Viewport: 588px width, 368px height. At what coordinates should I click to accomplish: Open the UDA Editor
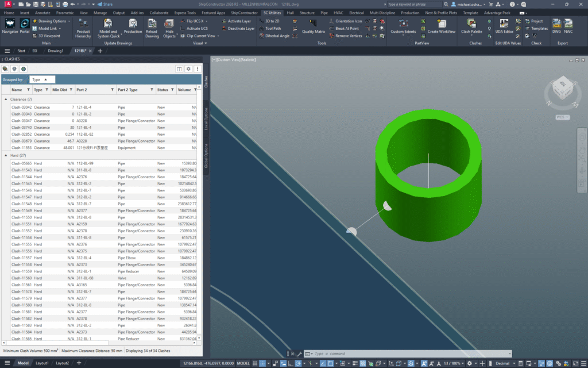(x=504, y=25)
